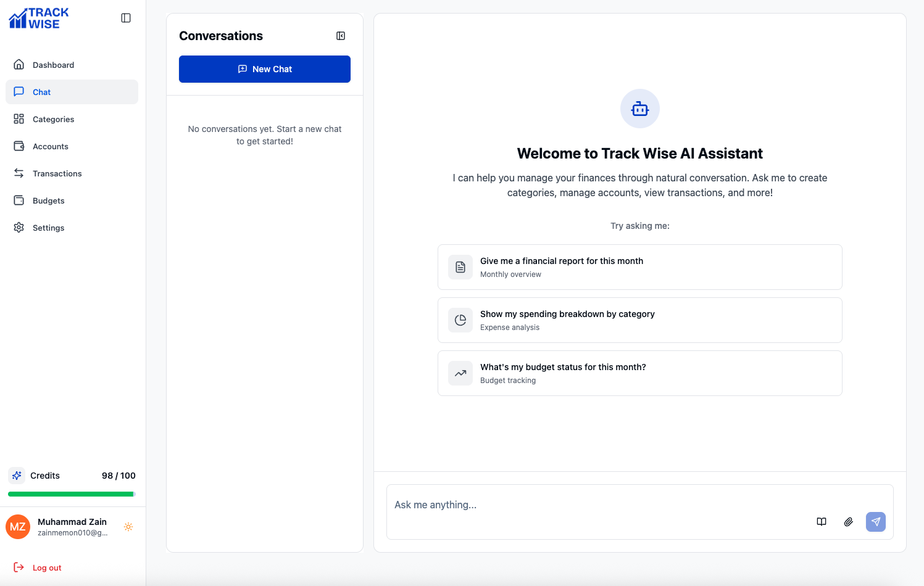
Task: Click the MZ user avatar
Action: [18, 527]
